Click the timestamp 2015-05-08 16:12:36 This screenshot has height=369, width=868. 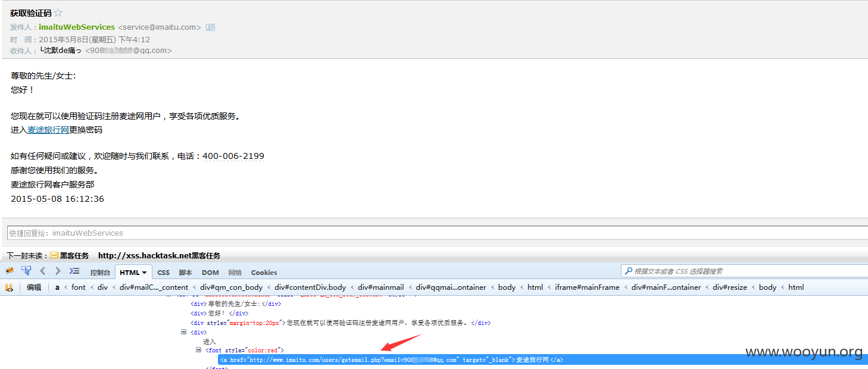coord(57,199)
